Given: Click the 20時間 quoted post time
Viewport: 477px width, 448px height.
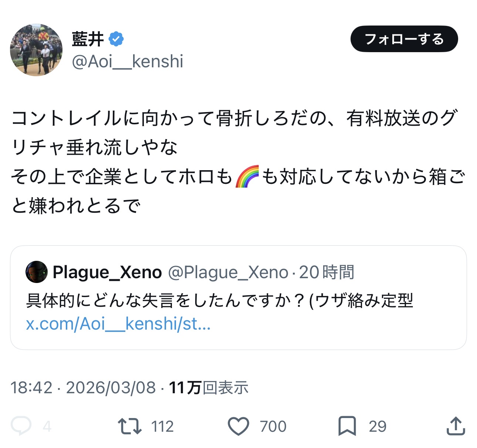Looking at the screenshot, I should pyautogui.click(x=327, y=272).
